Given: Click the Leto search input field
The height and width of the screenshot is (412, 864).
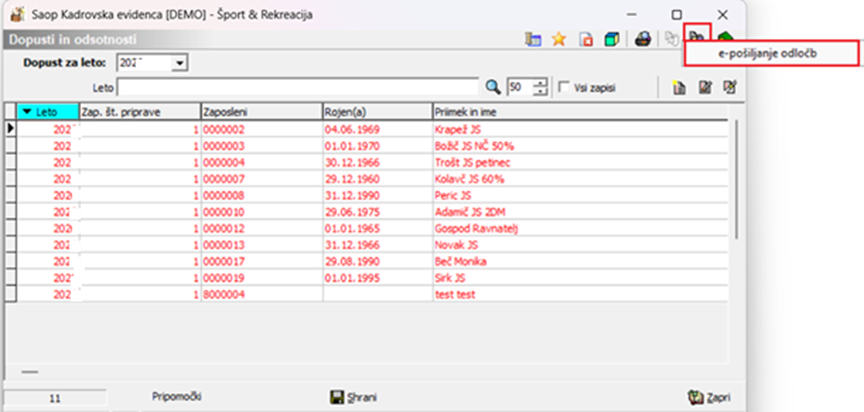Looking at the screenshot, I should pyautogui.click(x=298, y=87).
